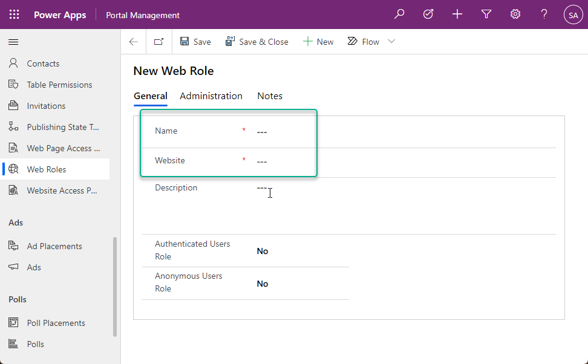Click the Power Apps title link
Screen dimensions: 588x364
pos(60,15)
